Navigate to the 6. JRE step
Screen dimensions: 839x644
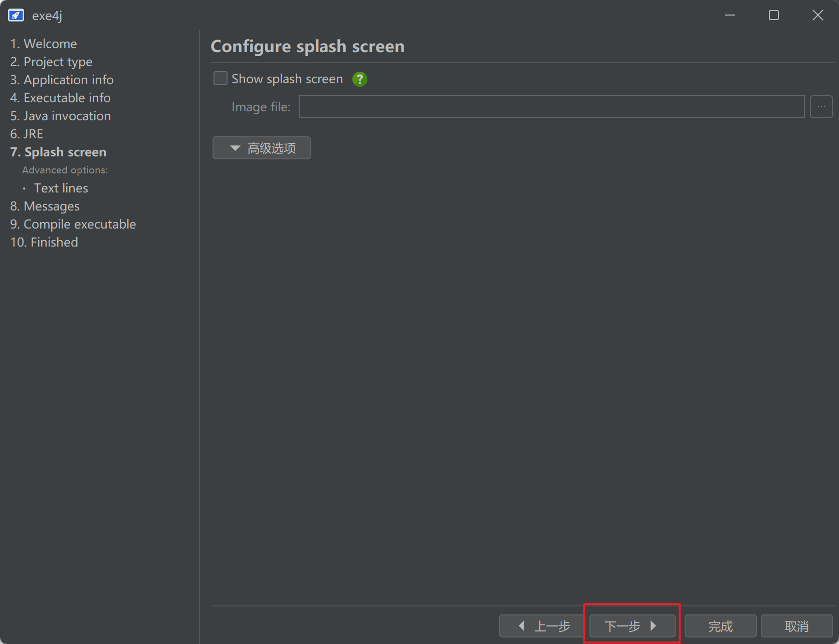point(27,134)
